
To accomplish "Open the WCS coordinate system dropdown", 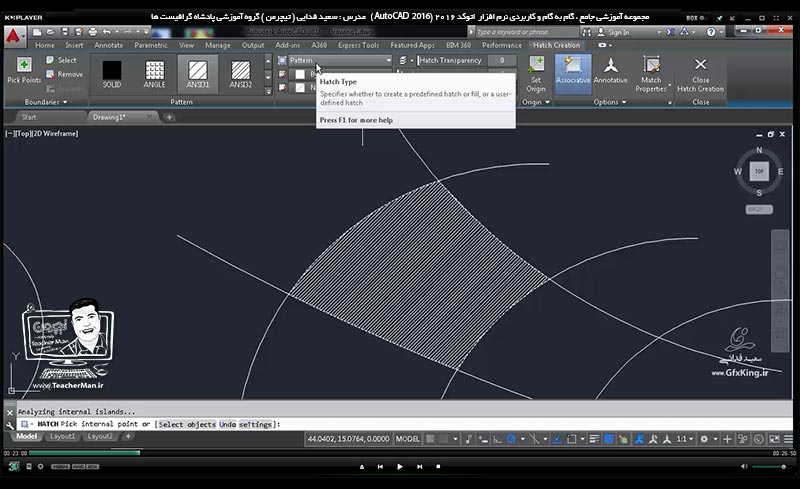I will [x=759, y=209].
